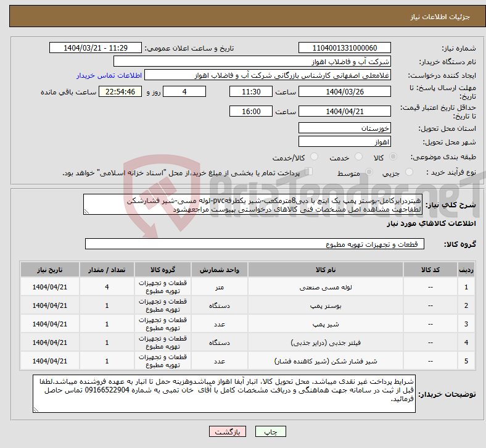Select the row شیر پمپ
Image resolution: width=486 pixels, height=448 pixels.
pos(248,324)
